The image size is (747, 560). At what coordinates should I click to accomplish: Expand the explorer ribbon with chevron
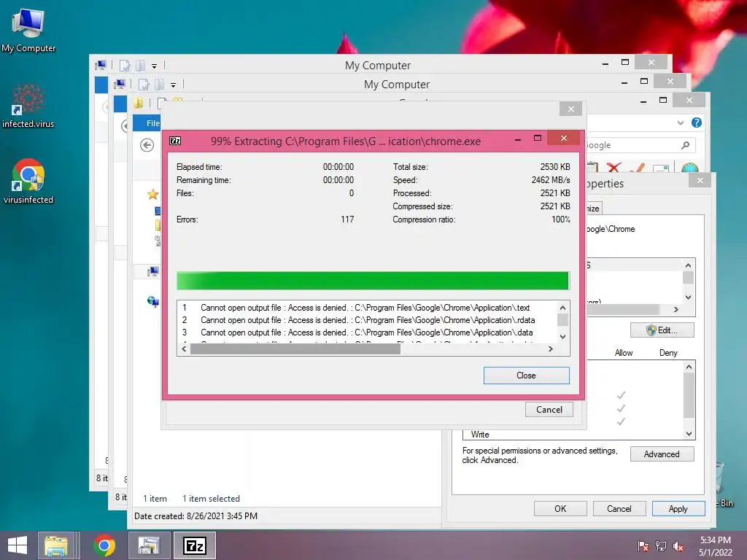[x=681, y=122]
